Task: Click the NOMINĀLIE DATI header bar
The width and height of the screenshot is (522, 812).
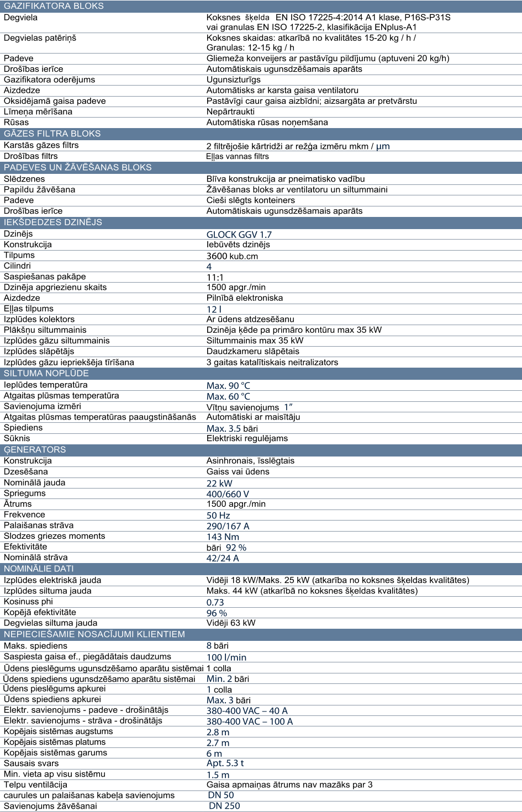Action: 261,569
